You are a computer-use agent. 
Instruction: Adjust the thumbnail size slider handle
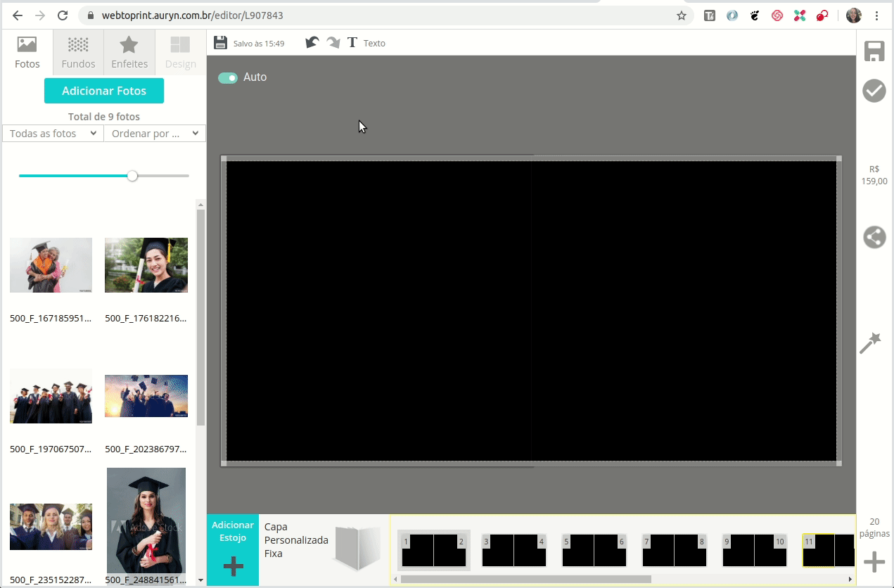pyautogui.click(x=132, y=176)
